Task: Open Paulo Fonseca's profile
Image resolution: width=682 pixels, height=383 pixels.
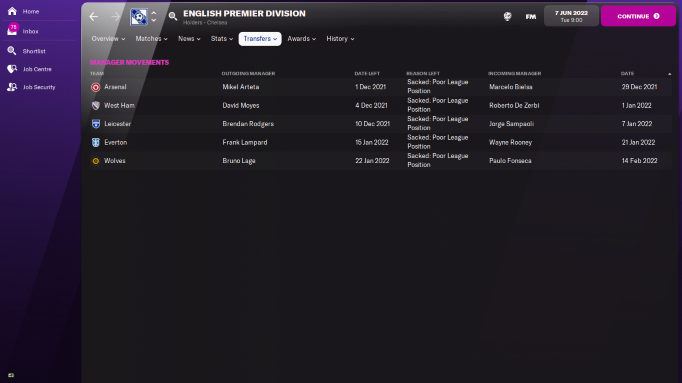Action: pyautogui.click(x=510, y=161)
